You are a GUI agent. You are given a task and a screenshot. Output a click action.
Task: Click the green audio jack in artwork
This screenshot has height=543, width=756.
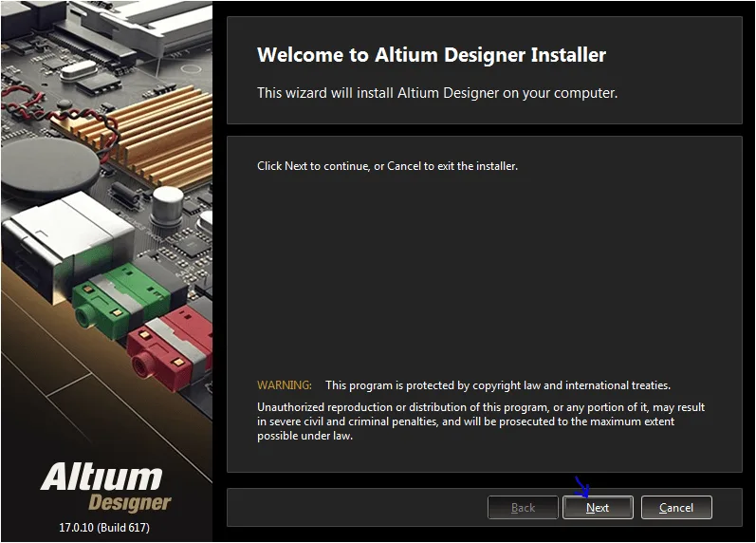[120, 300]
